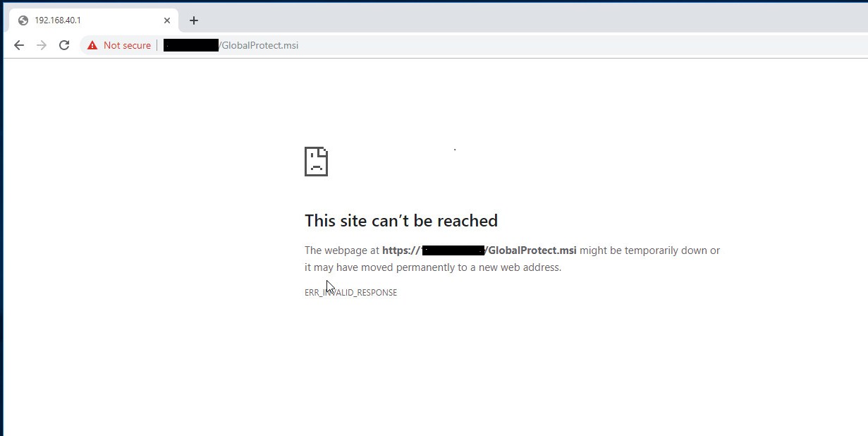Viewport: 868px width, 436px height.
Task: Click the ERR_INVALID_RESPONSE error code text
Action: point(350,291)
